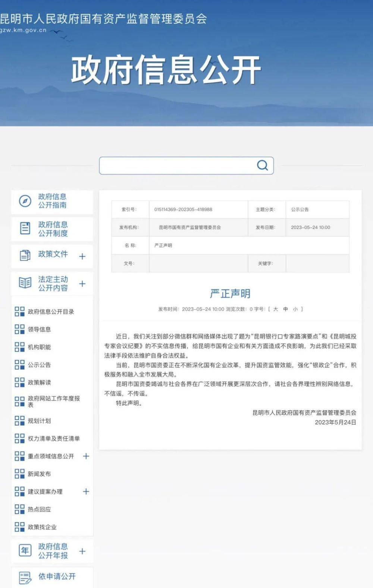Open 政策解读 in sidebar menu
This screenshot has width=373, height=588.
click(x=39, y=382)
